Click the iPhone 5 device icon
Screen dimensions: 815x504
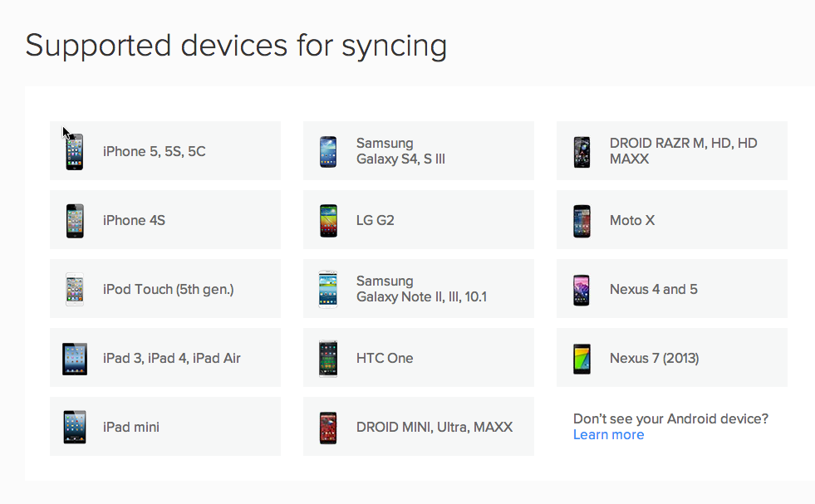tap(75, 152)
